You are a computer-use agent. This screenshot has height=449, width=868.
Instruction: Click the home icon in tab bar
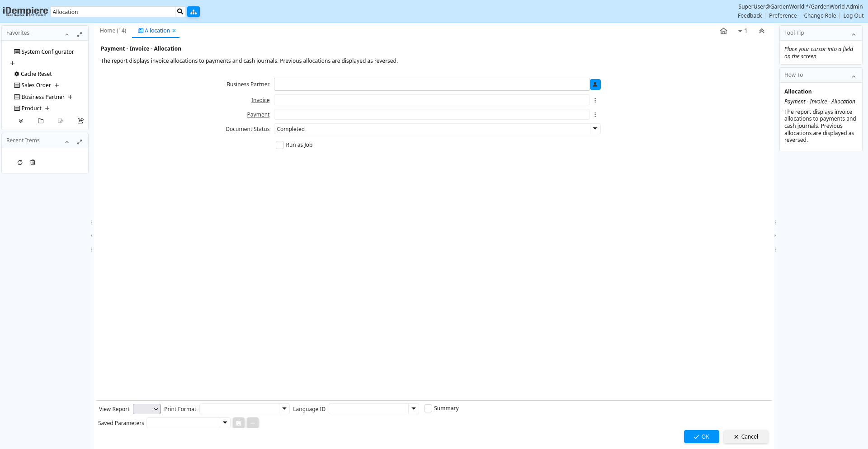pos(723,31)
